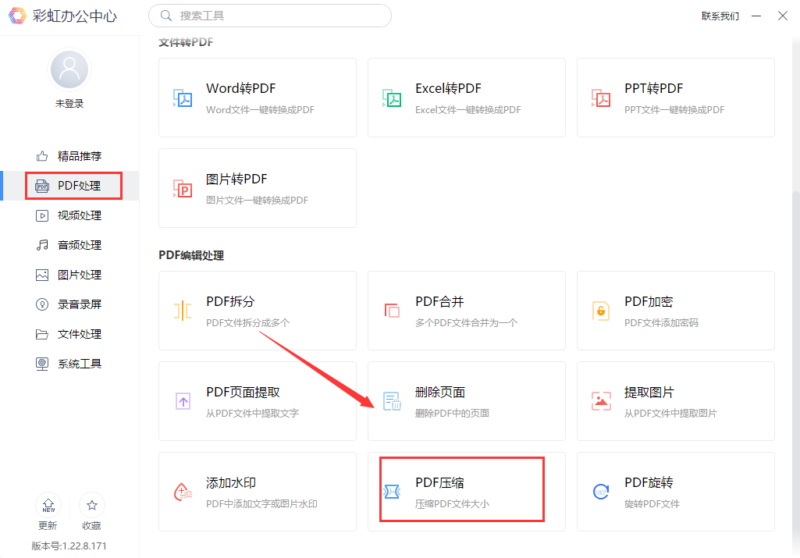Go to 视频处理 in the sidebar

tap(69, 216)
